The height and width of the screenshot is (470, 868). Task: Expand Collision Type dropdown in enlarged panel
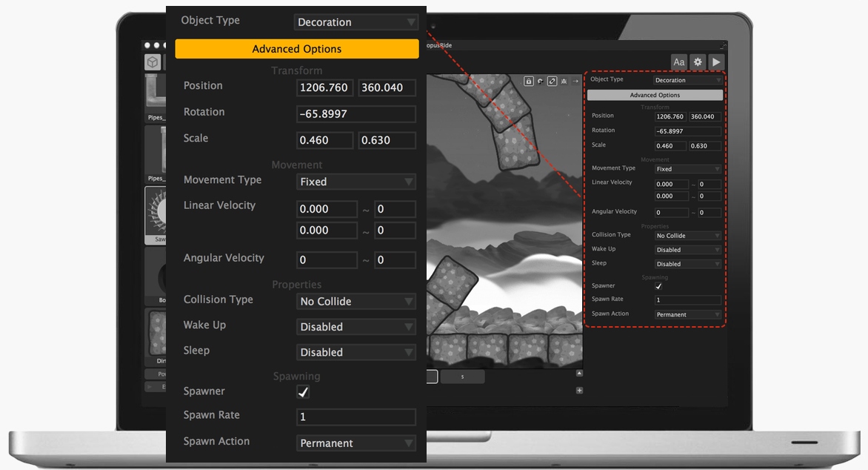(x=356, y=302)
